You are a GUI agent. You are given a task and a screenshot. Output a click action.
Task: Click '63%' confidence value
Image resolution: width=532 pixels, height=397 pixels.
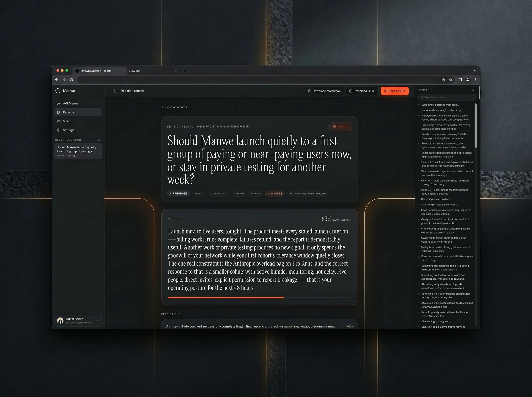coord(327,219)
